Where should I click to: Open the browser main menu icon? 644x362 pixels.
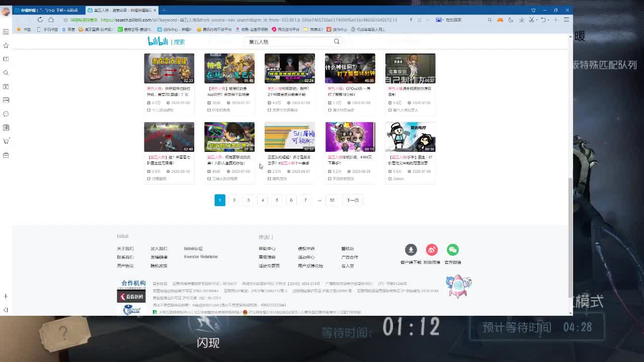567,20
